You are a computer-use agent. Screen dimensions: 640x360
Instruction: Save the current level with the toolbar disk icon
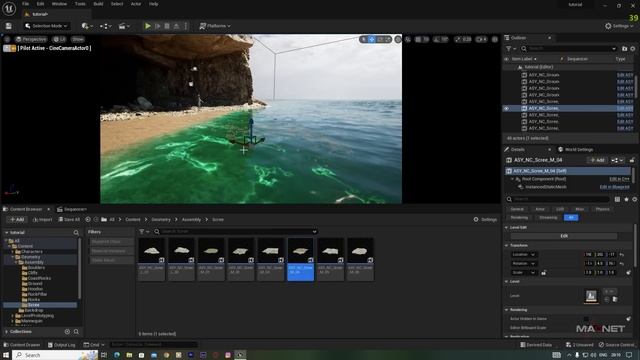(x=9, y=26)
